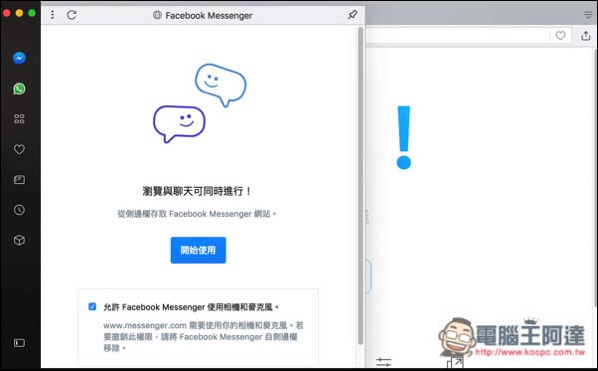This screenshot has height=371, width=598.
Task: Pin the Facebook Messenger panel
Action: tap(352, 15)
